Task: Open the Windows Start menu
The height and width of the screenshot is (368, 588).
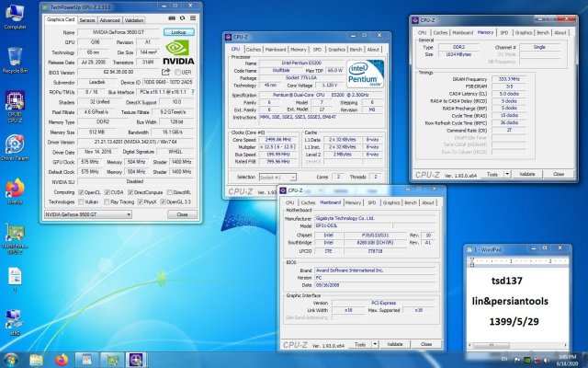Action: pyautogui.click(x=12, y=358)
